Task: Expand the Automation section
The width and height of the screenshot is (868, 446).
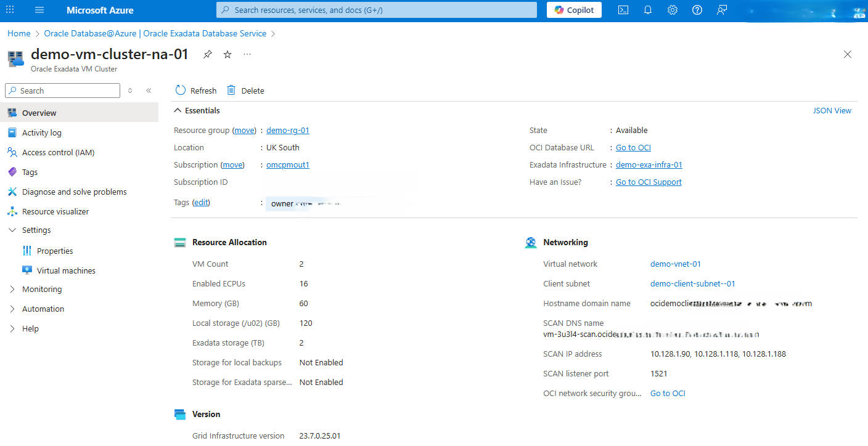Action: pyautogui.click(x=44, y=309)
